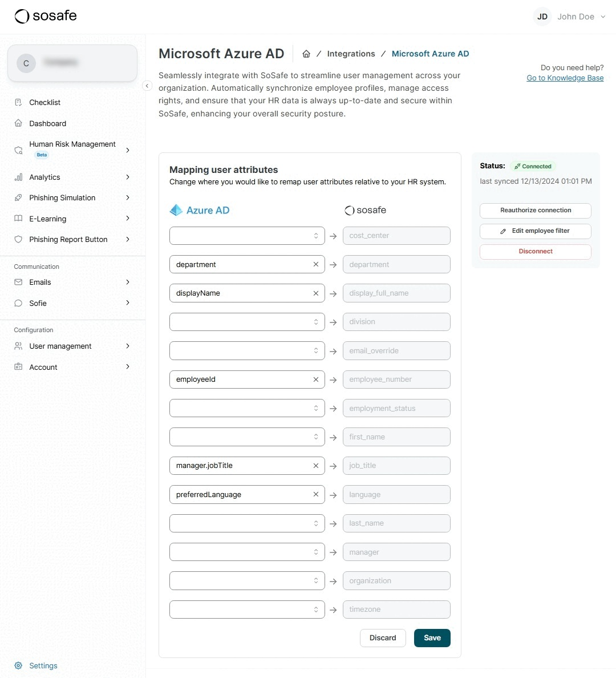
Task: Open Dashboard from the sidebar
Action: [x=47, y=123]
